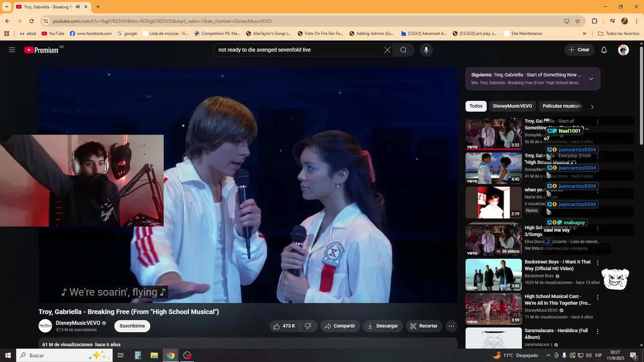The height and width of the screenshot is (362, 644).
Task: Open the YouTube account avatar menu
Action: [x=623, y=50]
